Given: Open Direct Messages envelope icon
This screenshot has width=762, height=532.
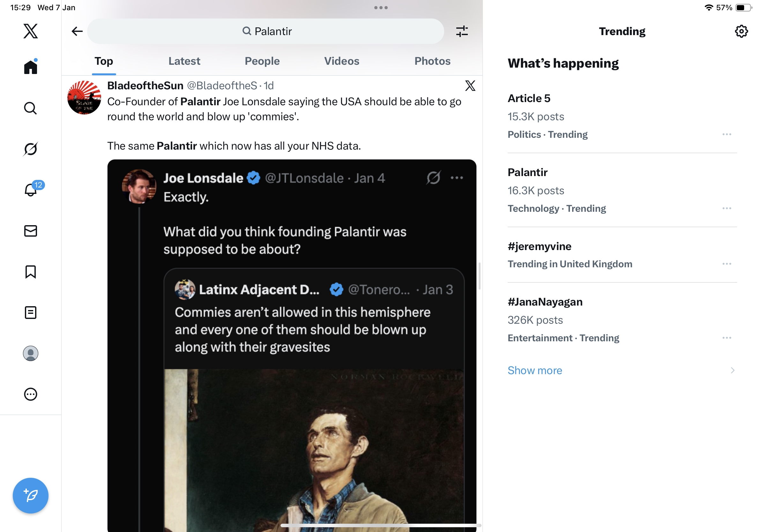Looking at the screenshot, I should click(x=31, y=231).
